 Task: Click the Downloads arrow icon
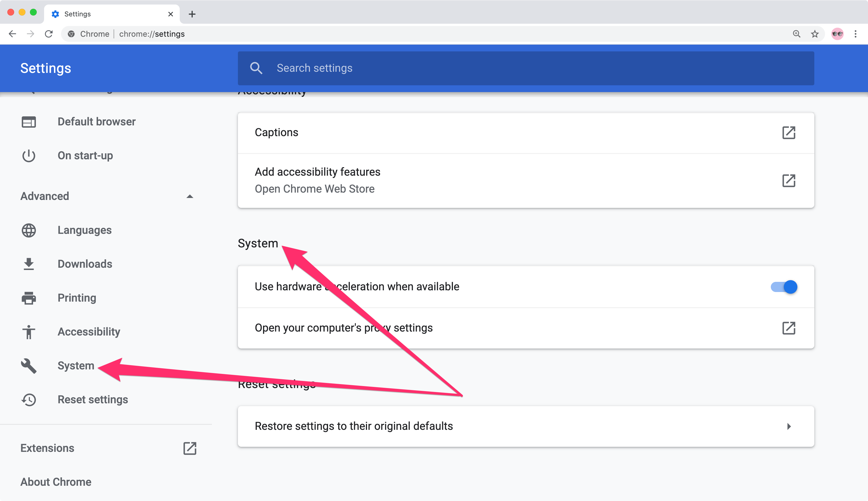pos(29,264)
